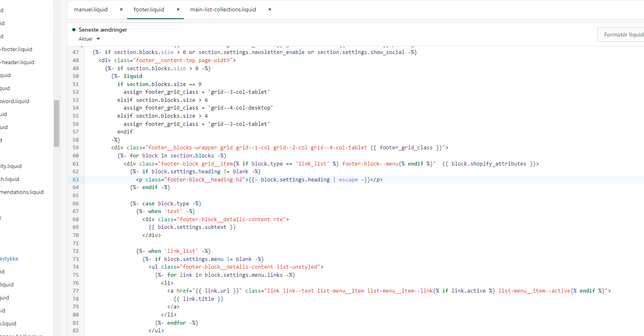Open the main-list-collections.liquid tab
The image size is (644, 336).
pos(223,9)
